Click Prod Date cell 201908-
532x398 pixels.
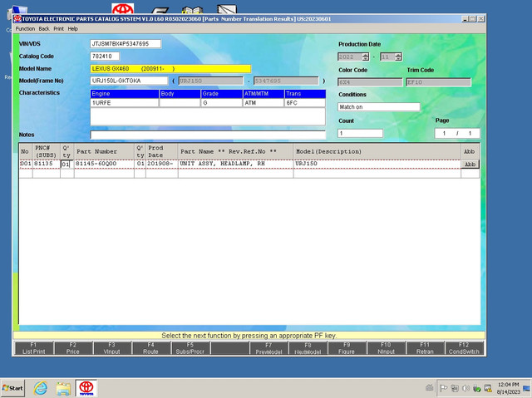click(x=160, y=164)
